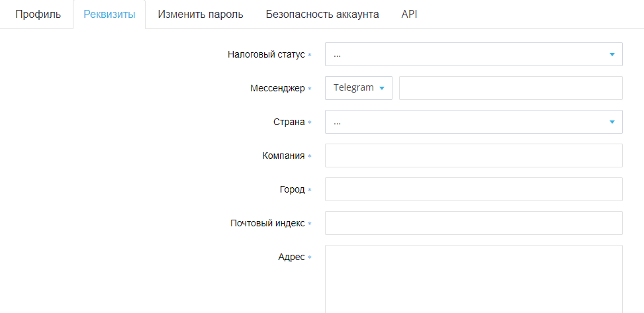Click the Налоговый статус dropdown arrow
This screenshot has width=644, height=313.
(x=612, y=54)
